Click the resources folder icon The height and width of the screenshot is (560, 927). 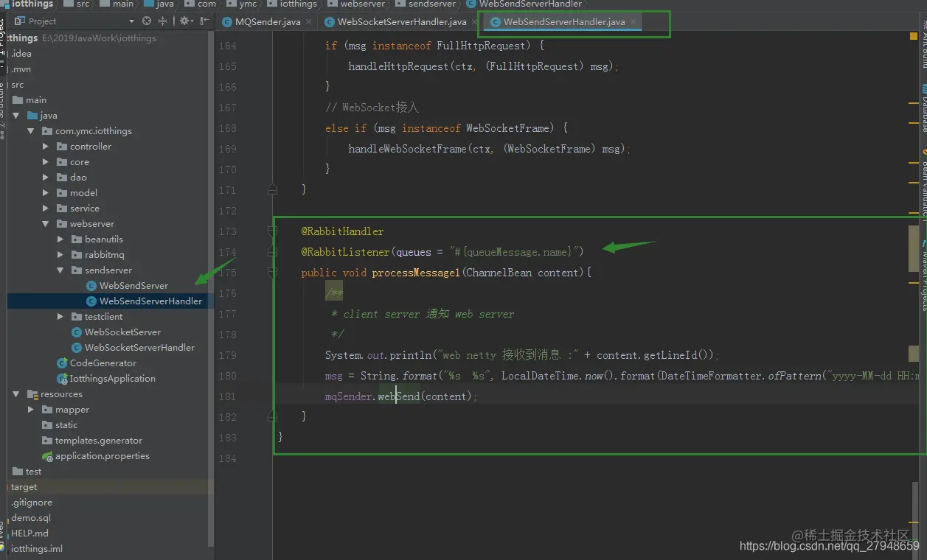[x=32, y=394]
